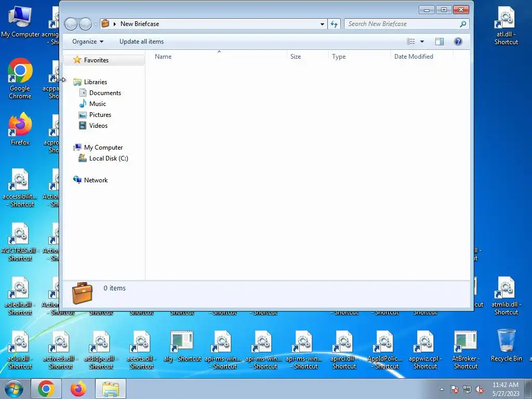This screenshot has width=532, height=399.
Task: Select Libraries in the navigation pane
Action: pos(96,82)
